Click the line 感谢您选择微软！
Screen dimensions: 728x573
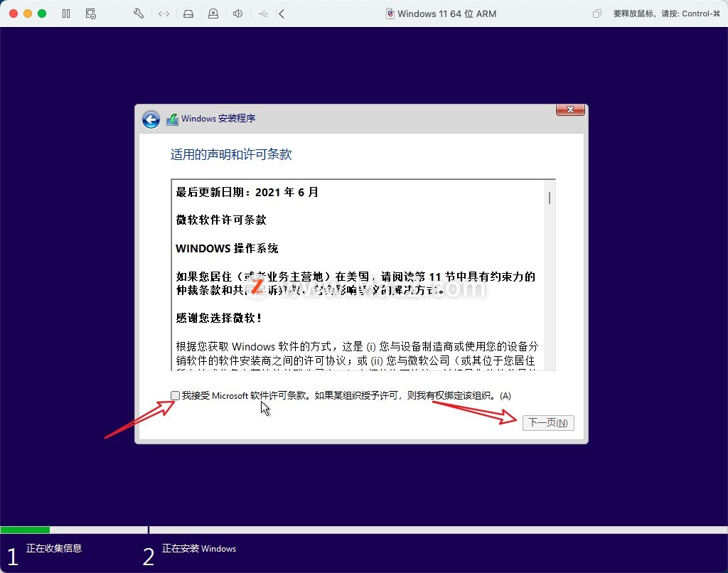coord(219,318)
